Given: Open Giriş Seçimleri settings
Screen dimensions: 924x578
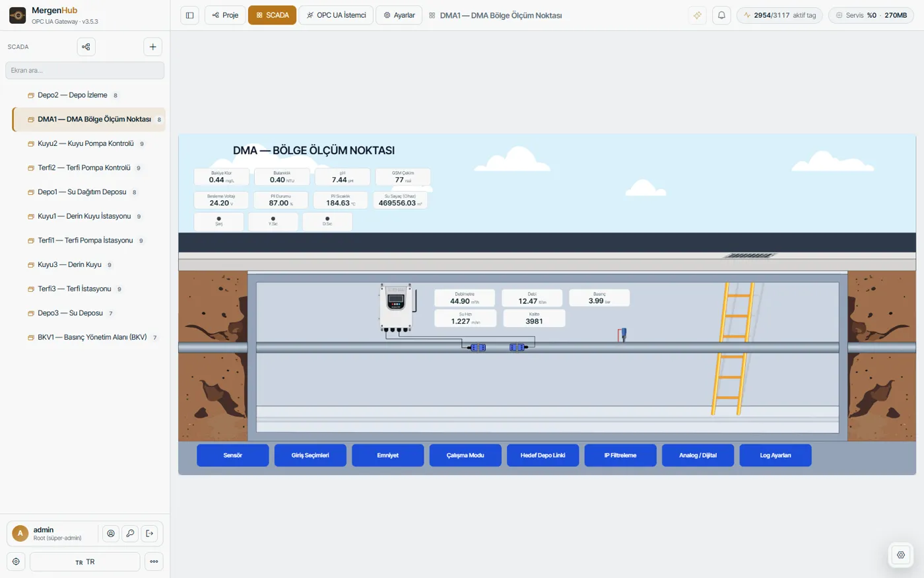Looking at the screenshot, I should [x=310, y=455].
